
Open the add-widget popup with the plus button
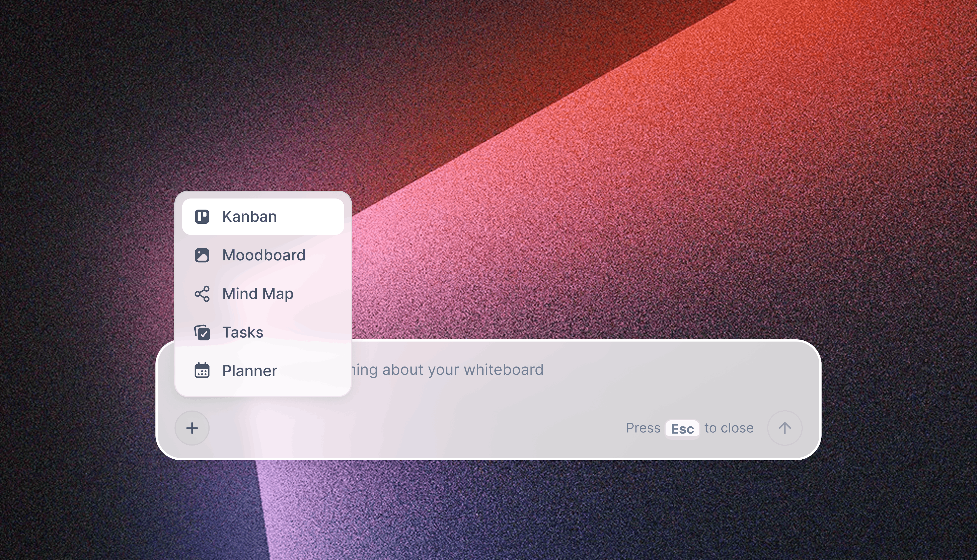tap(192, 428)
